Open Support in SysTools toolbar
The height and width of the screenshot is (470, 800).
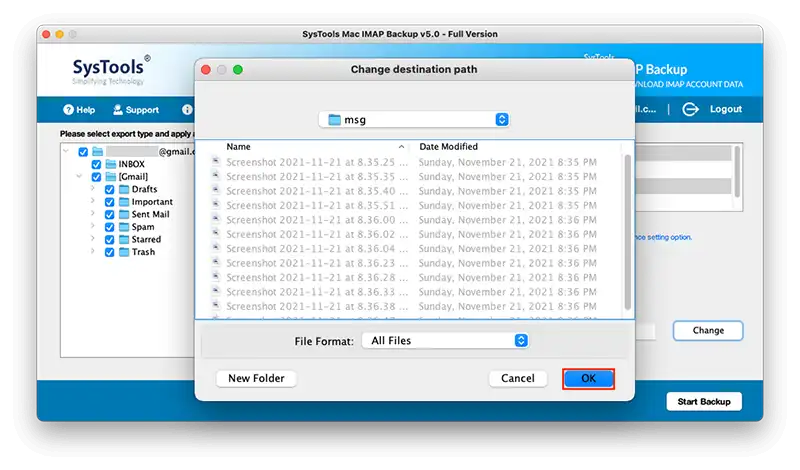(x=136, y=110)
